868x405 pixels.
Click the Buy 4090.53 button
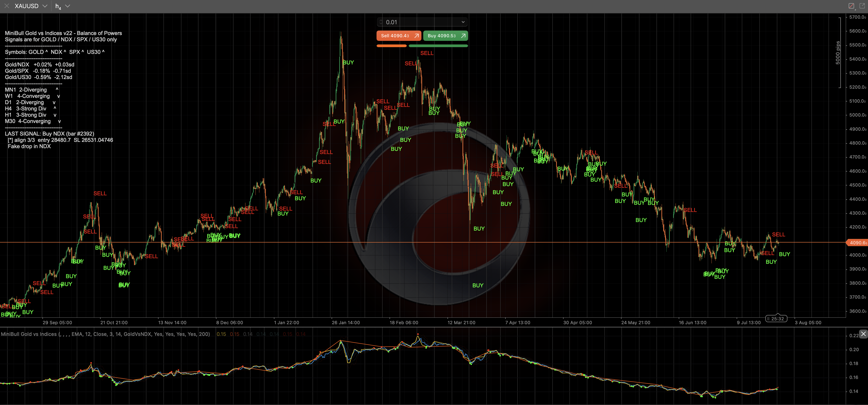(445, 36)
